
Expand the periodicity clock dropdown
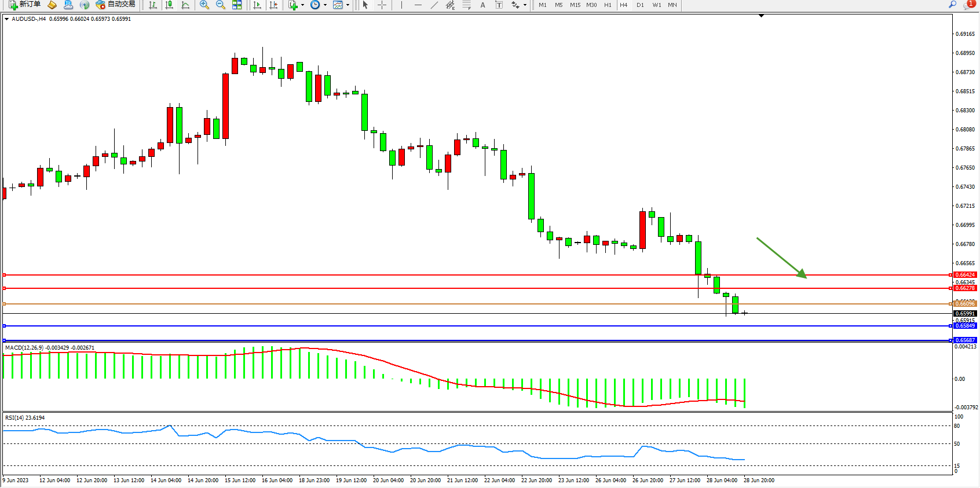pos(325,5)
